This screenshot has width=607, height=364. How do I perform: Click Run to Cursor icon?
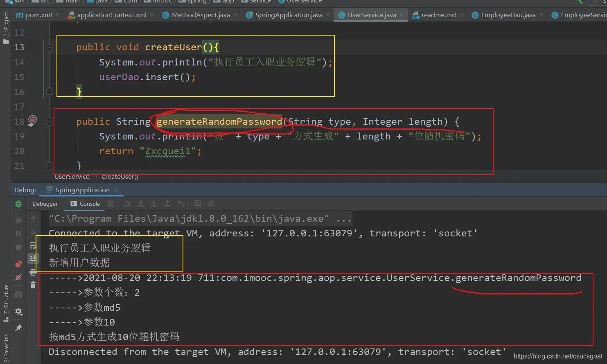[181, 204]
